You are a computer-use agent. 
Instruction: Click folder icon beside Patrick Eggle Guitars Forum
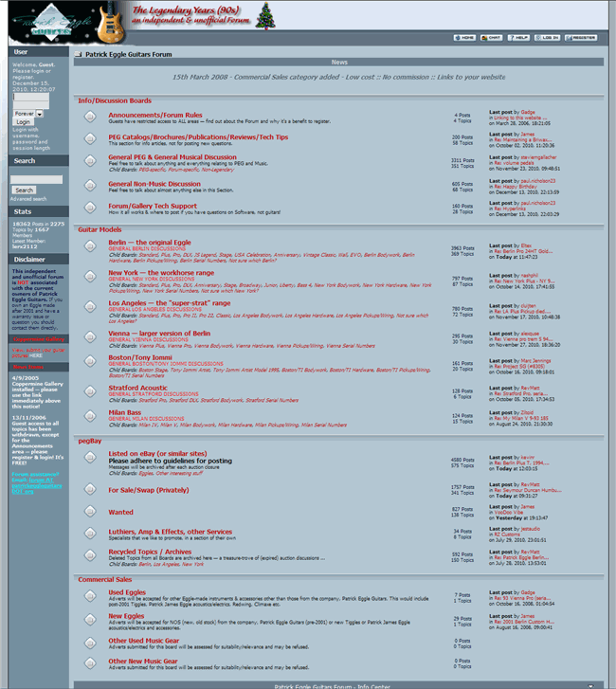[x=79, y=54]
